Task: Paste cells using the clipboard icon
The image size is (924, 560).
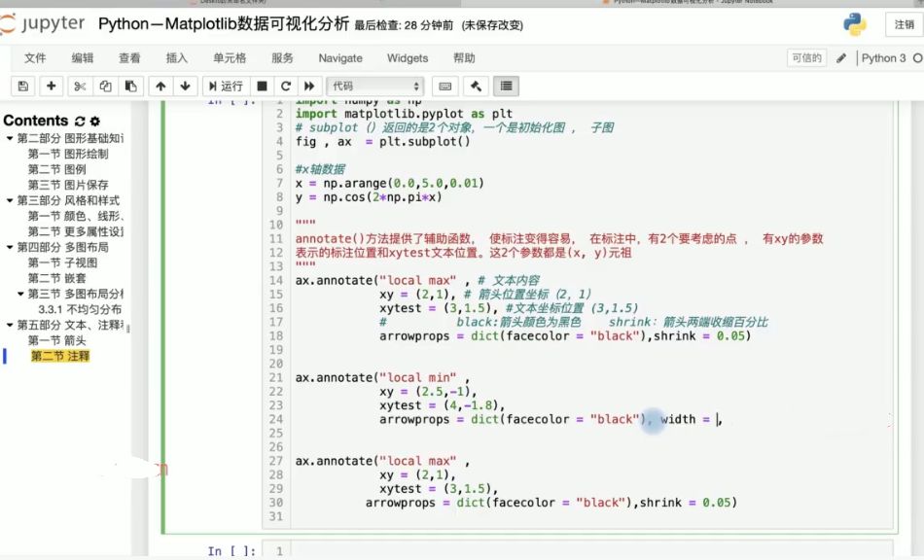Action: (132, 87)
